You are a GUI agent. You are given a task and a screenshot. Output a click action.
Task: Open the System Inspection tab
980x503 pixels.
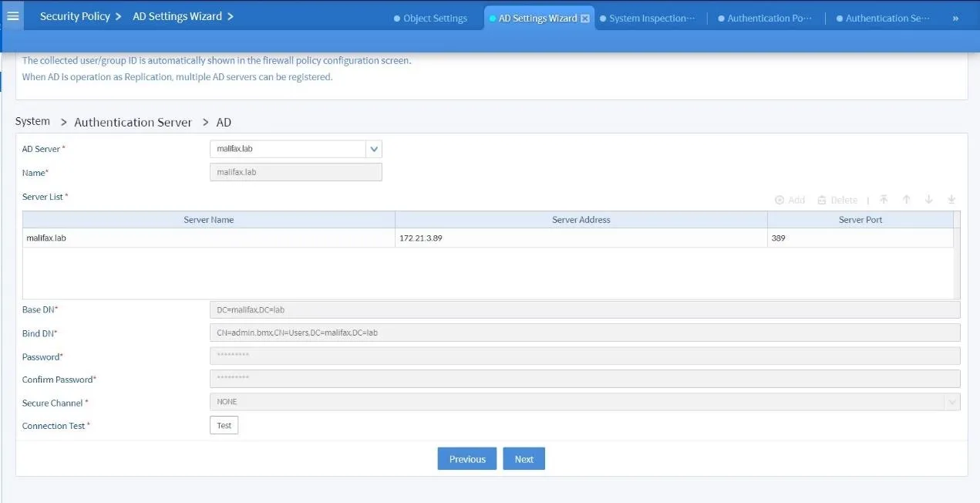point(647,18)
